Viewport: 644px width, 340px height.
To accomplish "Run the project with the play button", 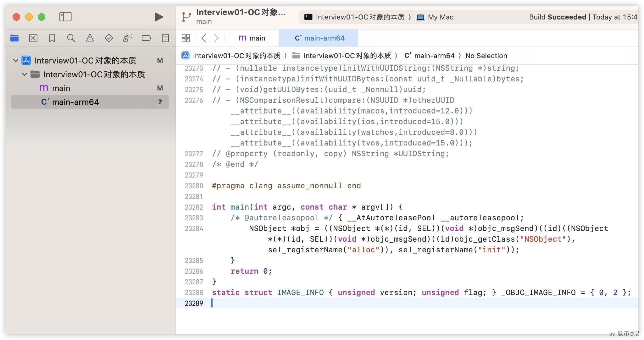I will 159,17.
